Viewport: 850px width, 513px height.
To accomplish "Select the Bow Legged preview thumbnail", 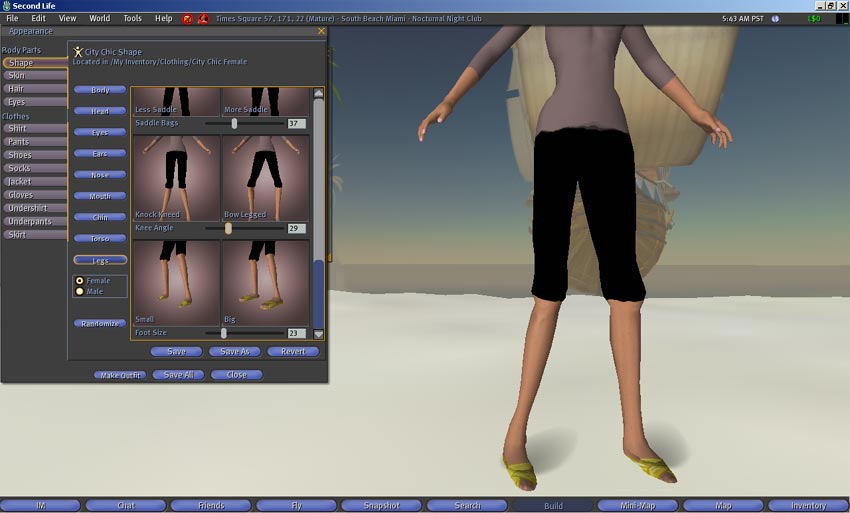I will tap(265, 177).
